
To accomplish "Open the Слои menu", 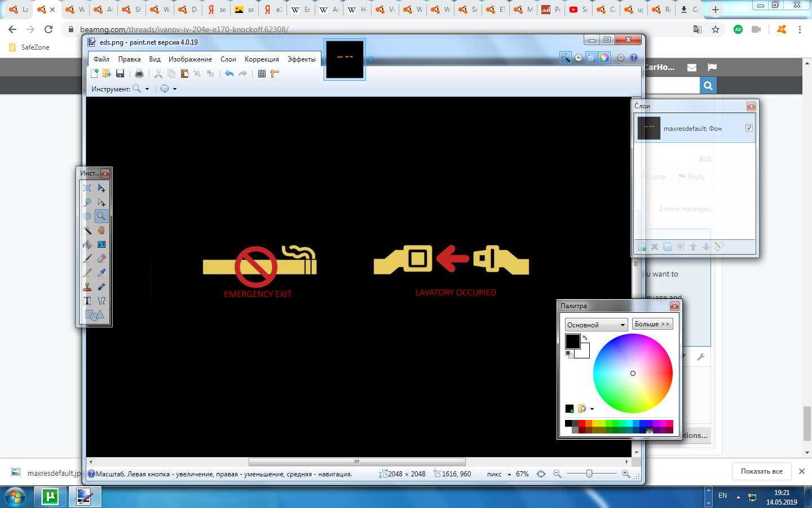I will click(x=228, y=59).
